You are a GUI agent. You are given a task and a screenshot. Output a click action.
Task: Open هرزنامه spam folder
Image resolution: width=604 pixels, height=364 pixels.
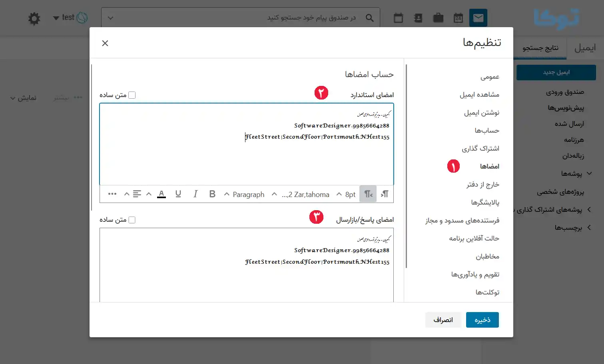point(574,140)
